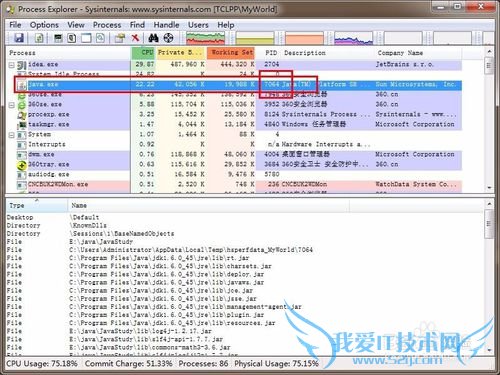
Task: Open the Handle menu
Action: (x=166, y=25)
